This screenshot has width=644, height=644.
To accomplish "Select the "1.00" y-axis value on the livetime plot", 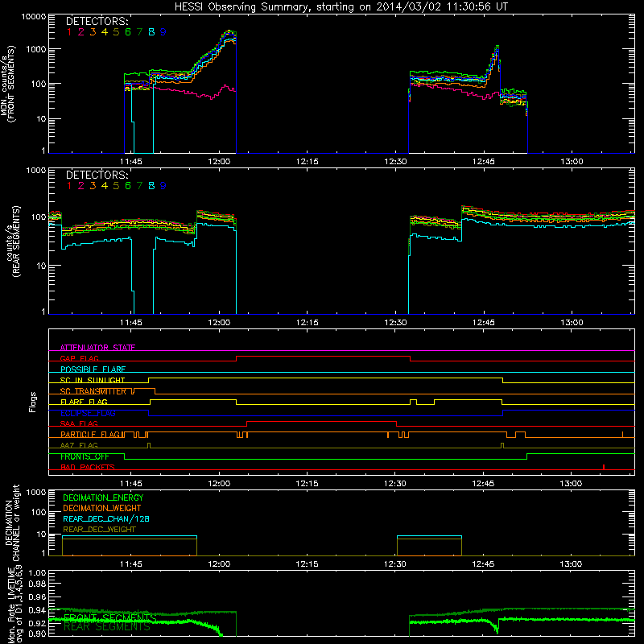I will pos(37,573).
